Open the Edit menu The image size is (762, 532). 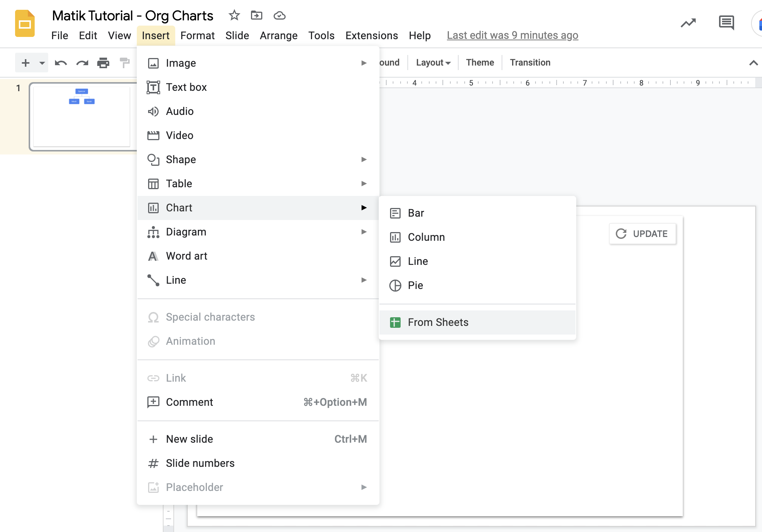pyautogui.click(x=88, y=35)
